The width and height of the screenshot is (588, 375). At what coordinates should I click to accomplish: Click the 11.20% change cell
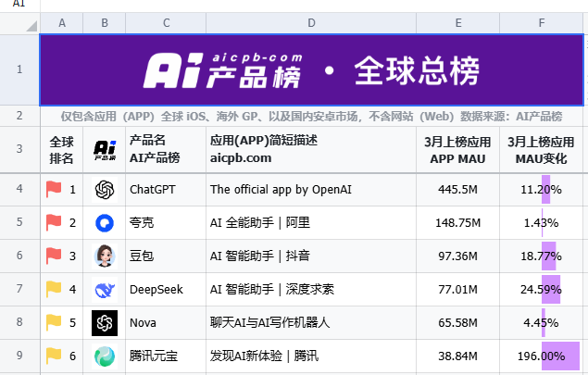click(x=541, y=190)
